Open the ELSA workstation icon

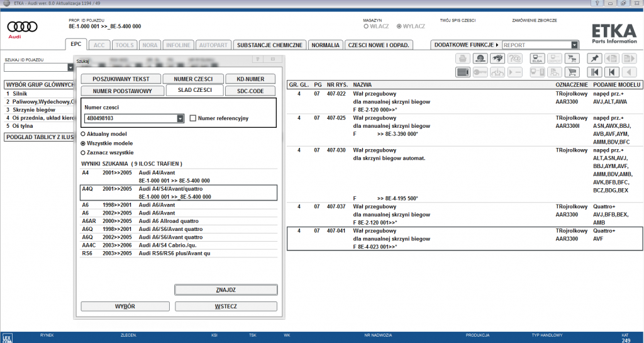click(537, 59)
